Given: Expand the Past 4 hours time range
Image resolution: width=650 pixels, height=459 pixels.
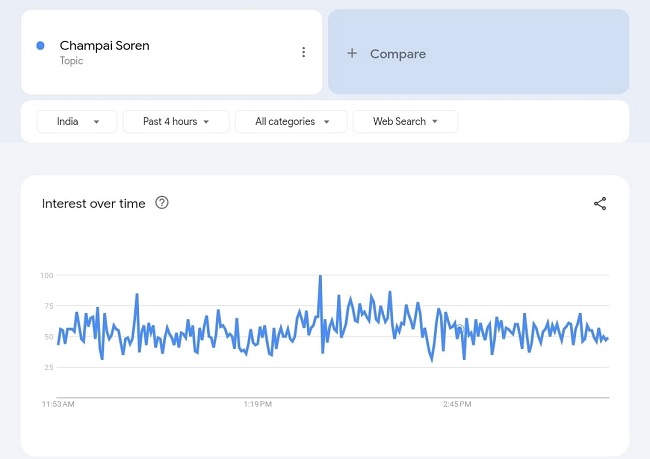Looking at the screenshot, I should click(175, 121).
